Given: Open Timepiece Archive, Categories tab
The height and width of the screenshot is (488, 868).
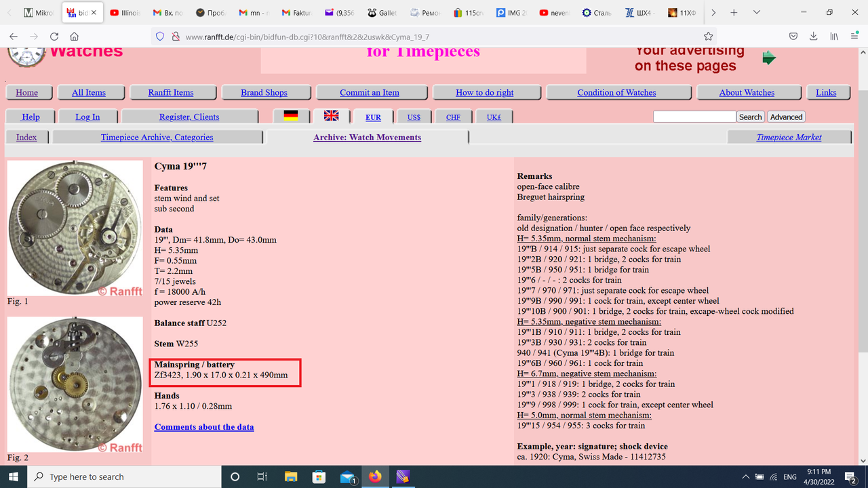Looking at the screenshot, I should (157, 137).
